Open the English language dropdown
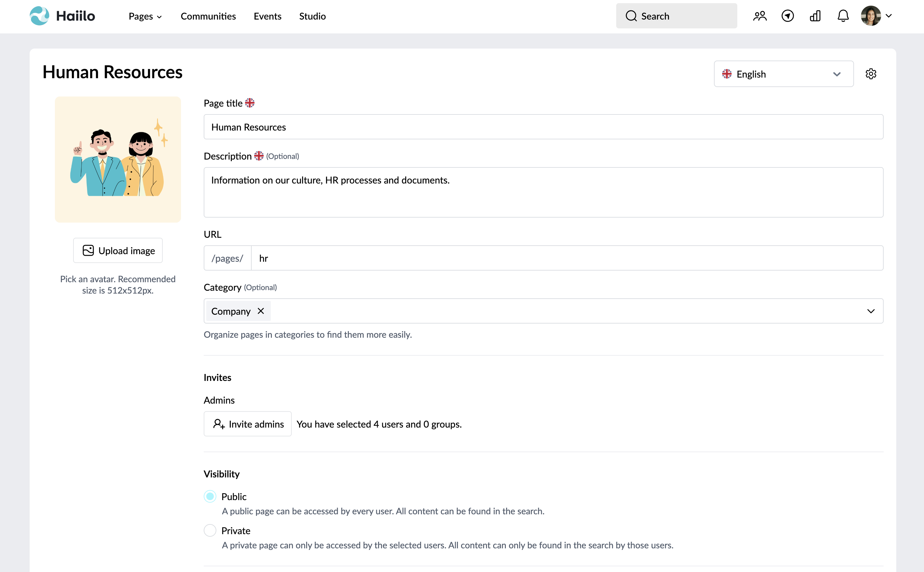The height and width of the screenshot is (572, 924). point(783,74)
